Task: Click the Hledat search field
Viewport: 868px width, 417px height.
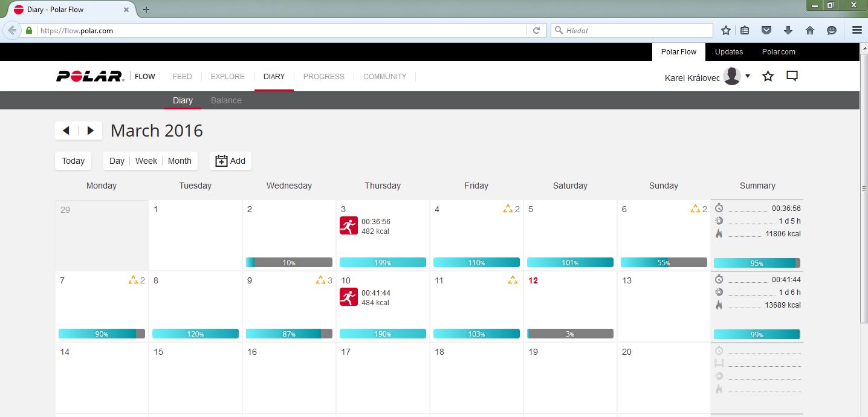Action: (x=635, y=30)
